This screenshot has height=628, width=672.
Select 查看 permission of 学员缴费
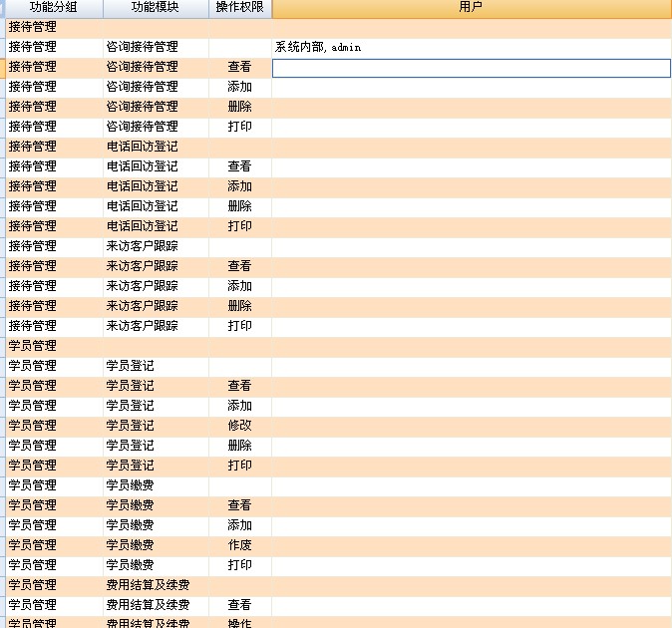pos(240,505)
